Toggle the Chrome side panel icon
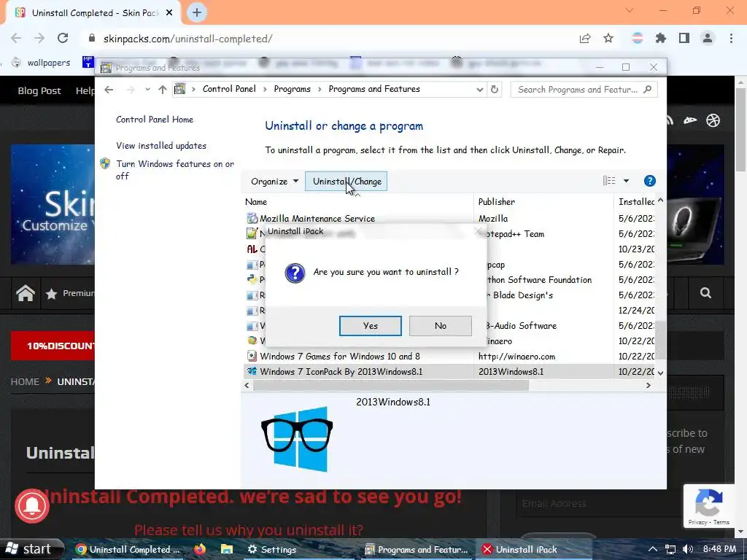Image resolution: width=747 pixels, height=560 pixels. (684, 39)
